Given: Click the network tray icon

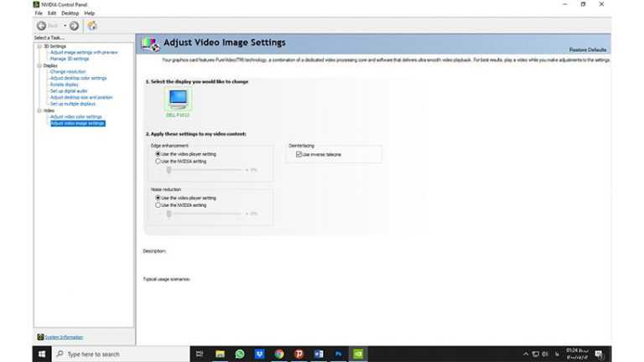Looking at the screenshot, I should (x=536, y=354).
